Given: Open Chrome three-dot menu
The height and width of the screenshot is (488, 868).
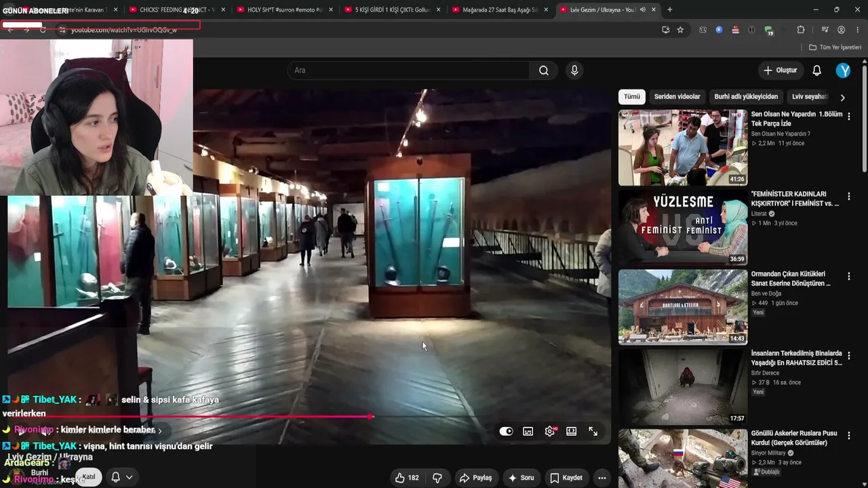Looking at the screenshot, I should coord(858,30).
